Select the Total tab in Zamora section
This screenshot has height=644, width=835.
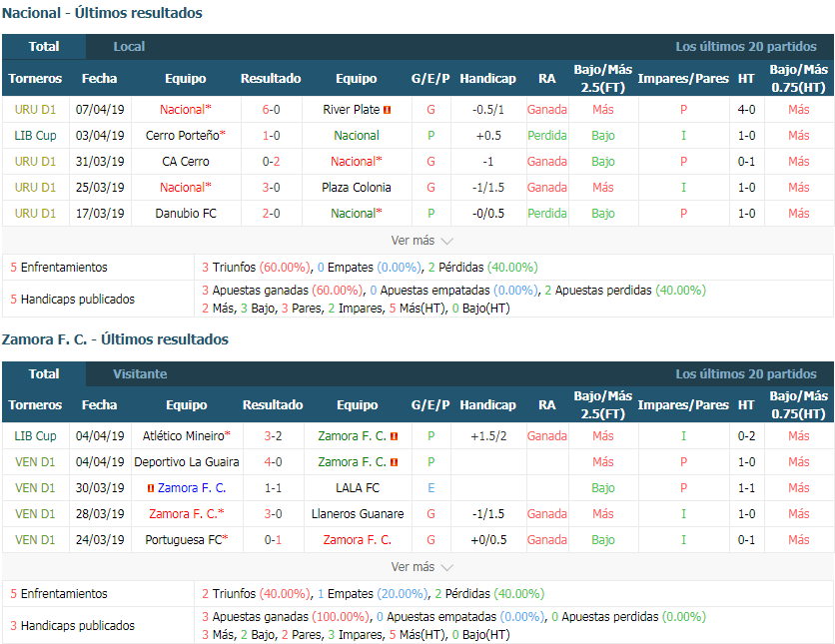tap(44, 374)
